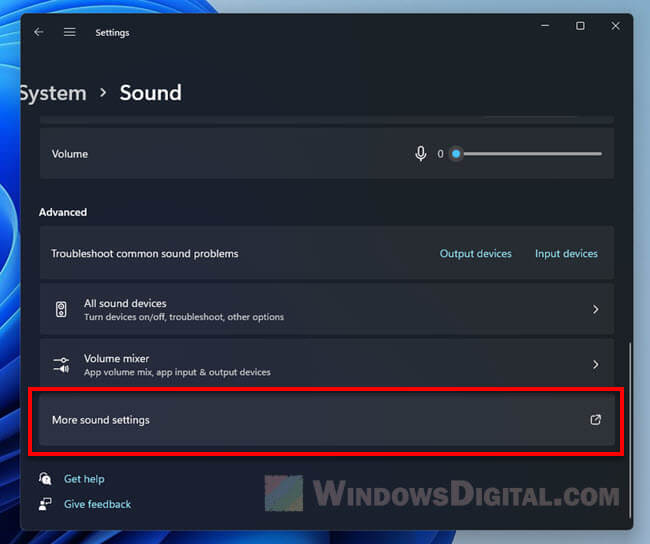Open Volume mixer page
This screenshot has height=544, width=650.
(327, 364)
